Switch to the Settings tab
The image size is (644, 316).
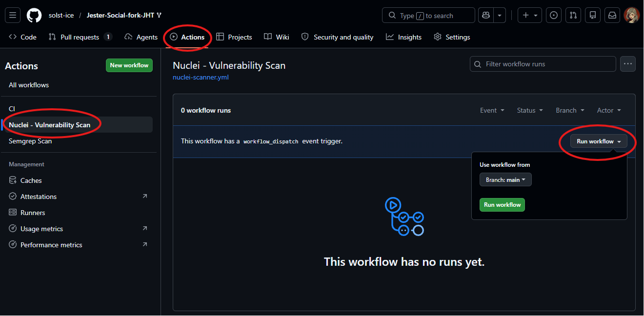pyautogui.click(x=452, y=37)
